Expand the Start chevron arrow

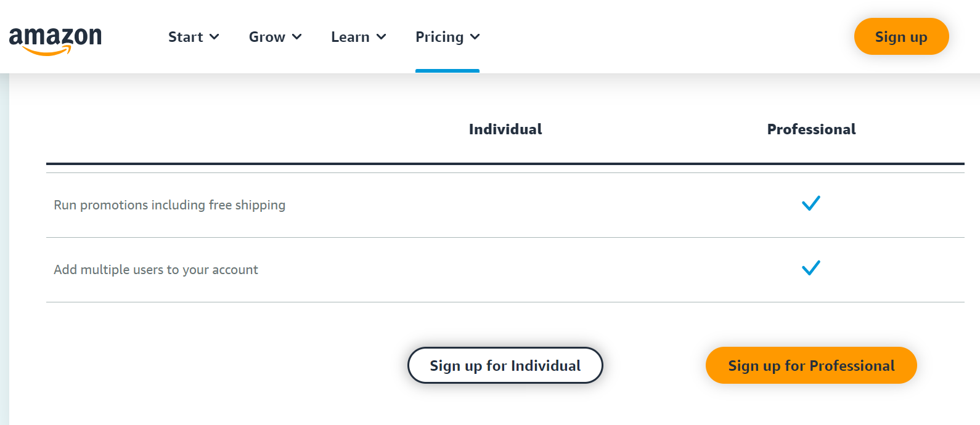pos(214,37)
